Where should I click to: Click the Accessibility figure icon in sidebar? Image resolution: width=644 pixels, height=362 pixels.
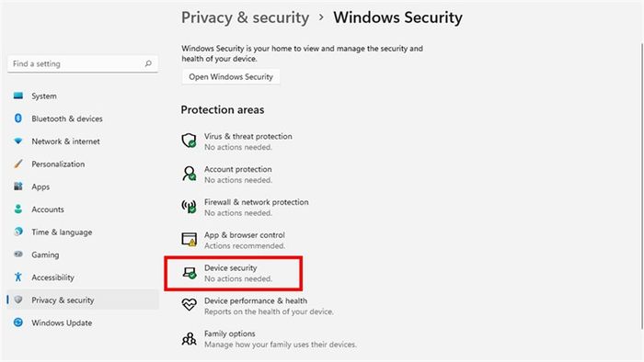coord(18,277)
